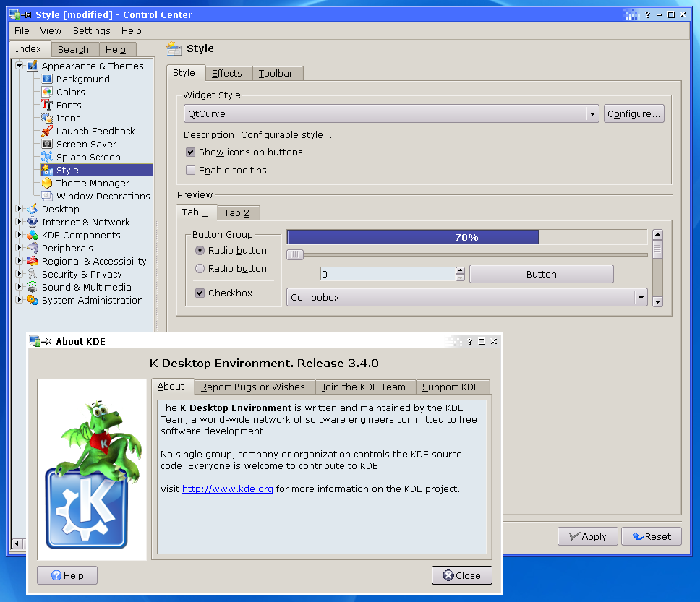Viewport: 700px width, 602px height.
Task: Click the Apply button
Action: (x=587, y=536)
